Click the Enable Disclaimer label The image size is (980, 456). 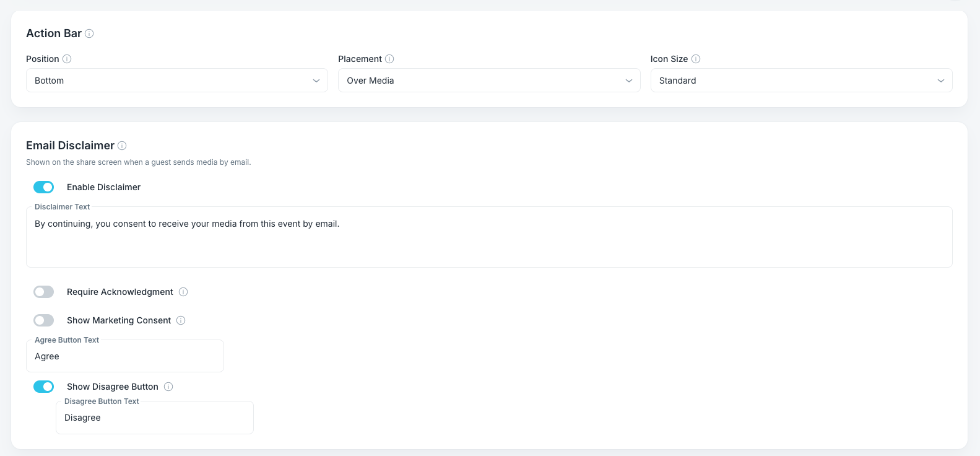(x=103, y=187)
